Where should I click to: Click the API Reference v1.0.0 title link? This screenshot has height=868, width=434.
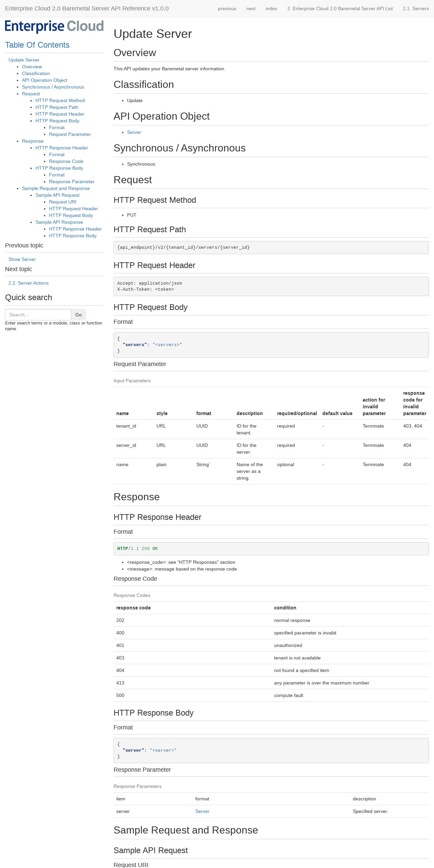[87, 8]
